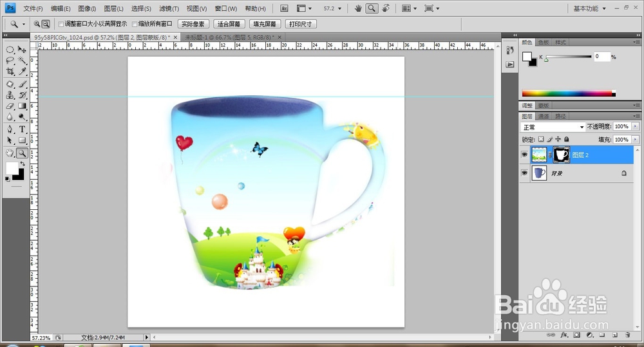Image resolution: width=644 pixels, height=347 pixels.
Task: Select the Pen tool
Action: coord(10,129)
